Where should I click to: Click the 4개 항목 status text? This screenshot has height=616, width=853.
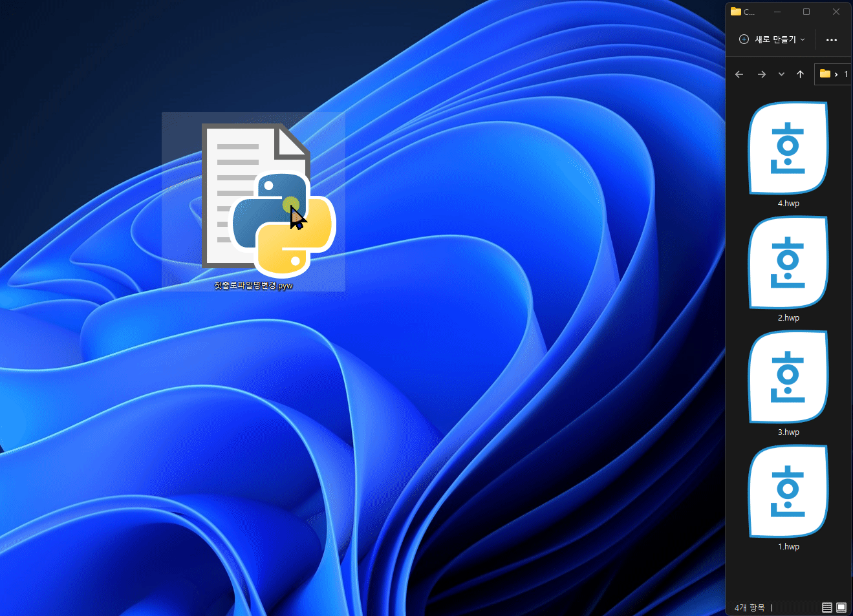coord(750,608)
